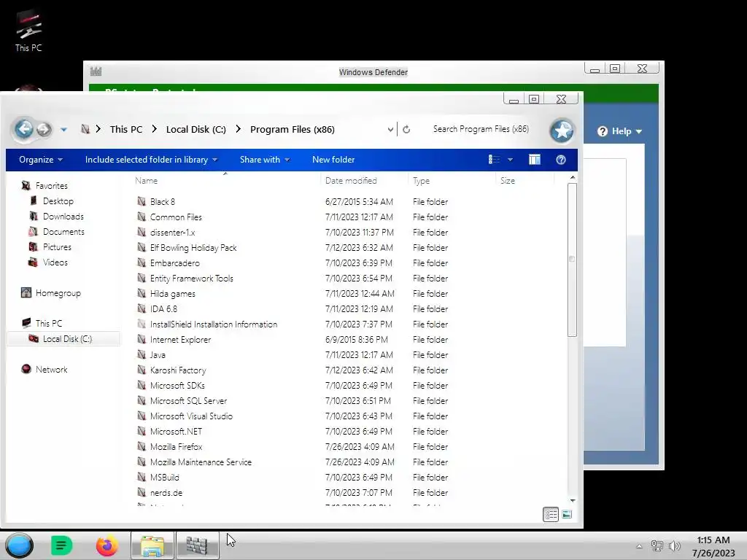
Task: Open Help dropdown in Windows Defender window
Action: [620, 131]
